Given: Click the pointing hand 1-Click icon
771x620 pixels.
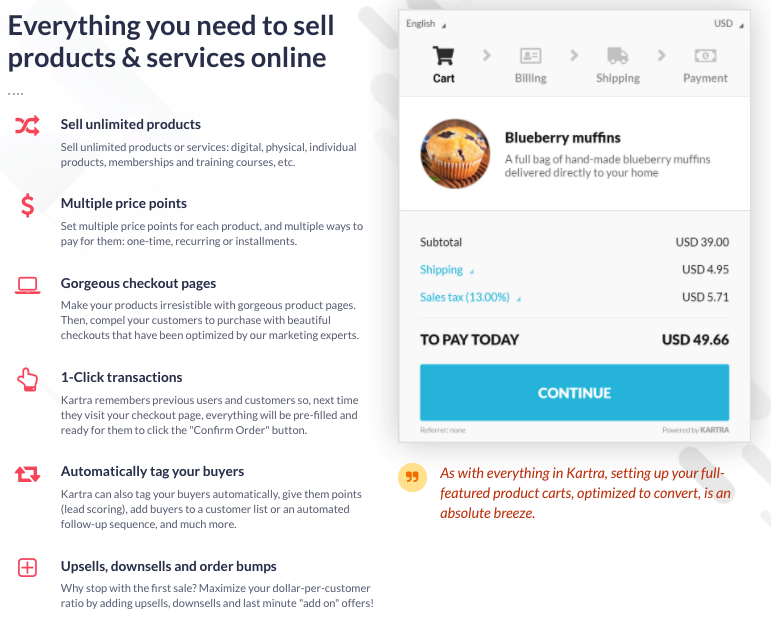Looking at the screenshot, I should click(28, 380).
